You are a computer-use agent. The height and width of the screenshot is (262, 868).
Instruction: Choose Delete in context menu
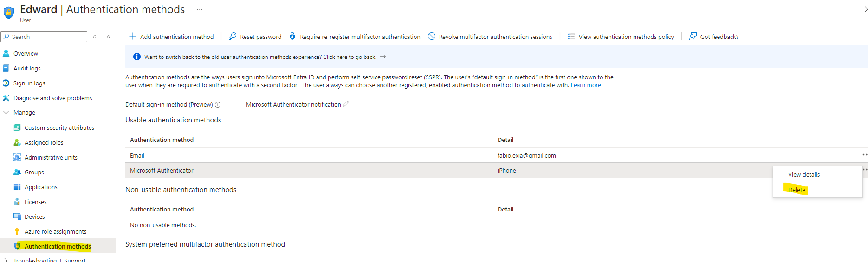(797, 190)
